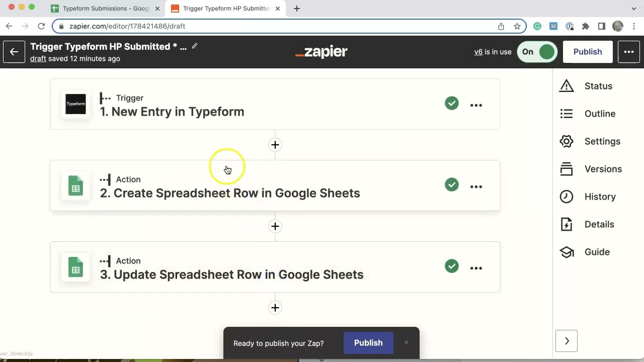Screen dimensions: 644x362
Task: Open browser extensions puzzle icon
Action: (x=585, y=26)
